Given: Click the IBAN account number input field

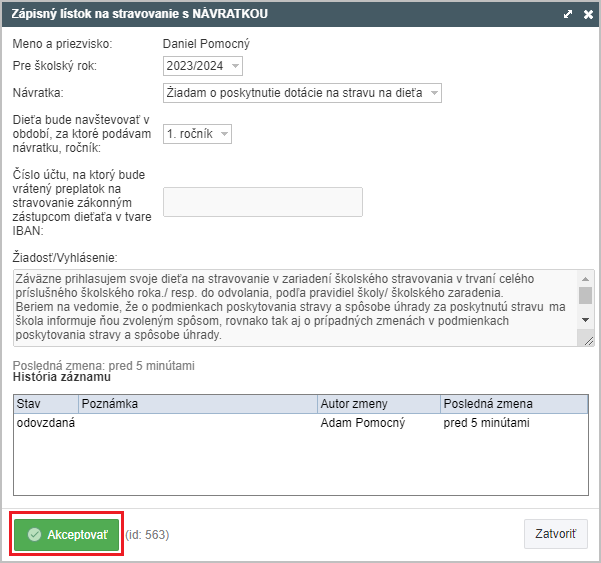Looking at the screenshot, I should pyautogui.click(x=263, y=202).
